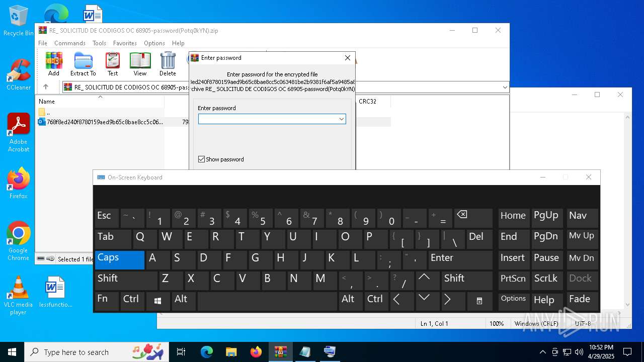Open the Tools menu
644x362 pixels.
point(99,43)
